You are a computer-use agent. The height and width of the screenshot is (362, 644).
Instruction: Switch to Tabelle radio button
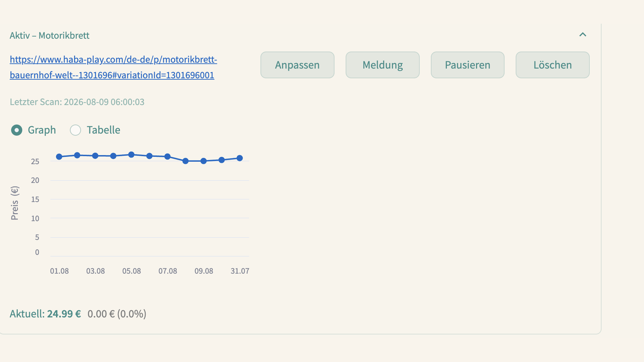(x=75, y=130)
